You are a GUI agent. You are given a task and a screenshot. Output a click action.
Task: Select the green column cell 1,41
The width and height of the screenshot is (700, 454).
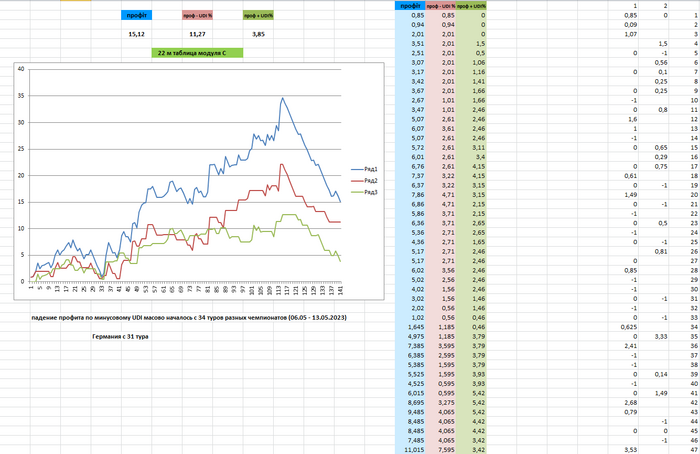coord(471,81)
